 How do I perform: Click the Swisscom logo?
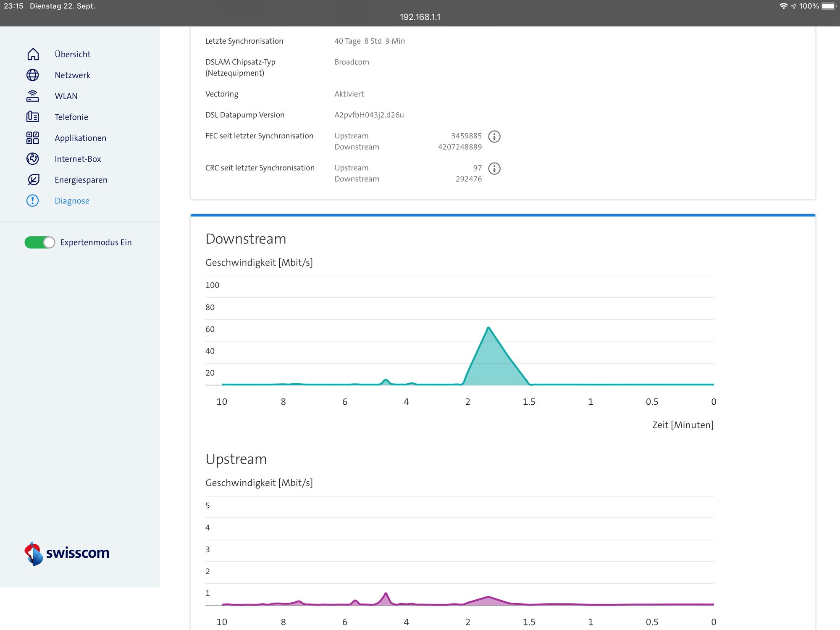pyautogui.click(x=67, y=553)
